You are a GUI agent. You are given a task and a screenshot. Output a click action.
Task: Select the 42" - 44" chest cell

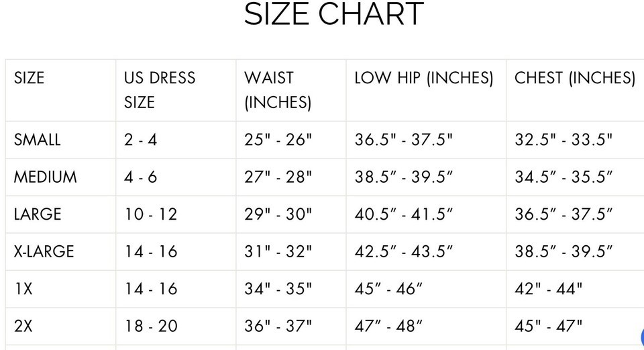pyautogui.click(x=548, y=289)
